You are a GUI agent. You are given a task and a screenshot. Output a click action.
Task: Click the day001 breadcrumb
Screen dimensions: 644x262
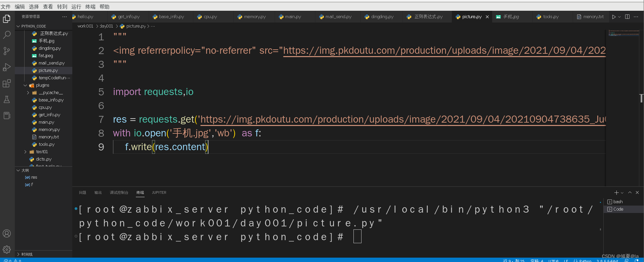coord(107,26)
